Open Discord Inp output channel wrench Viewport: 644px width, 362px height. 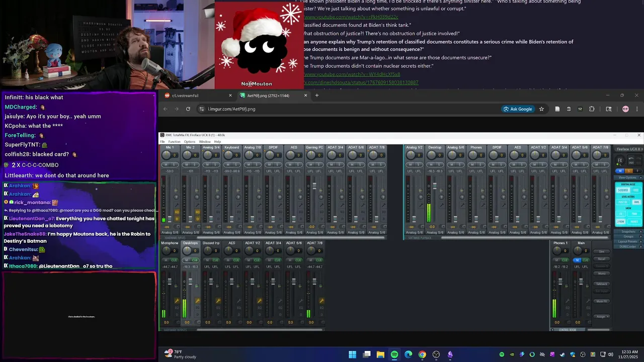218,301
